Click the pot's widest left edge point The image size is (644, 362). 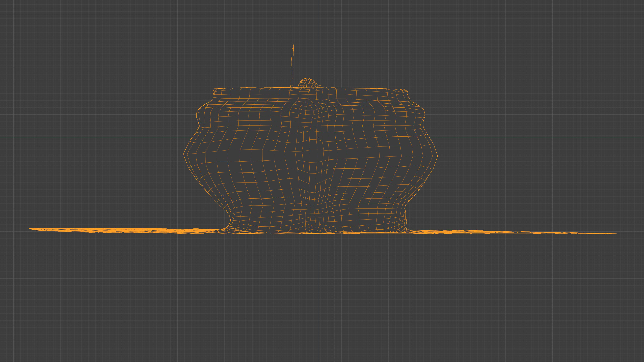(x=184, y=154)
